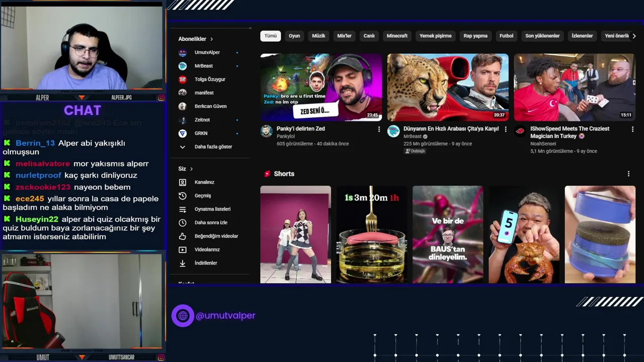Screen dimensions: 644x362
Task: Select the Son yüklenenler filter chip
Action: pyautogui.click(x=542, y=36)
